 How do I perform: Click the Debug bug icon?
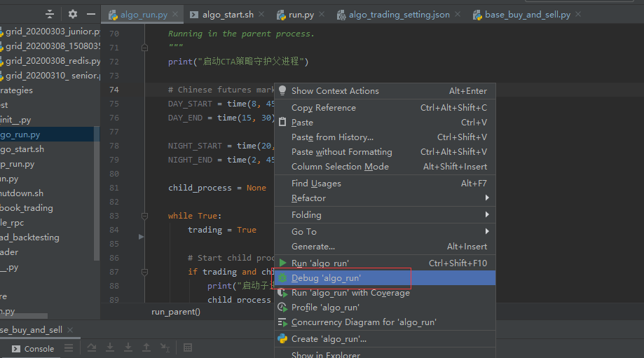point(282,278)
